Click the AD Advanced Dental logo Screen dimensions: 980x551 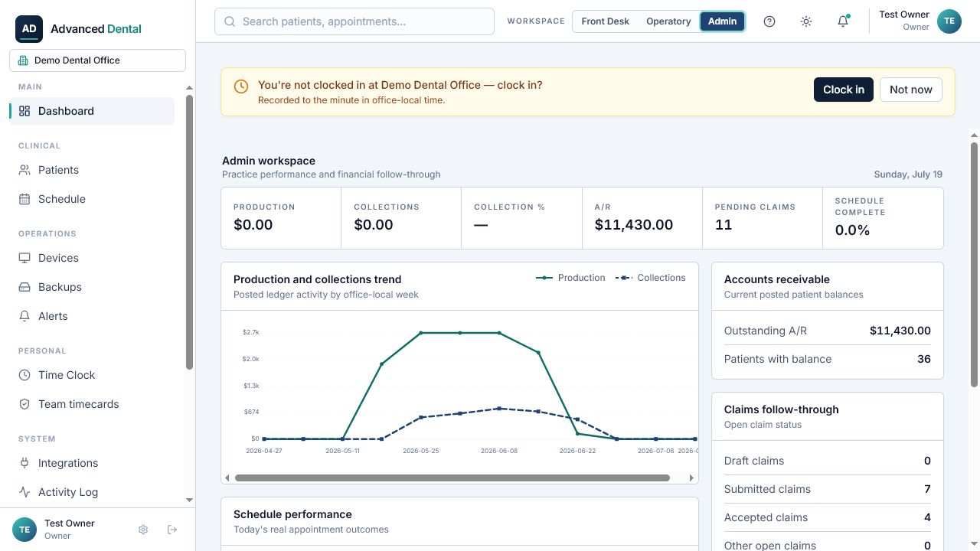click(x=79, y=28)
